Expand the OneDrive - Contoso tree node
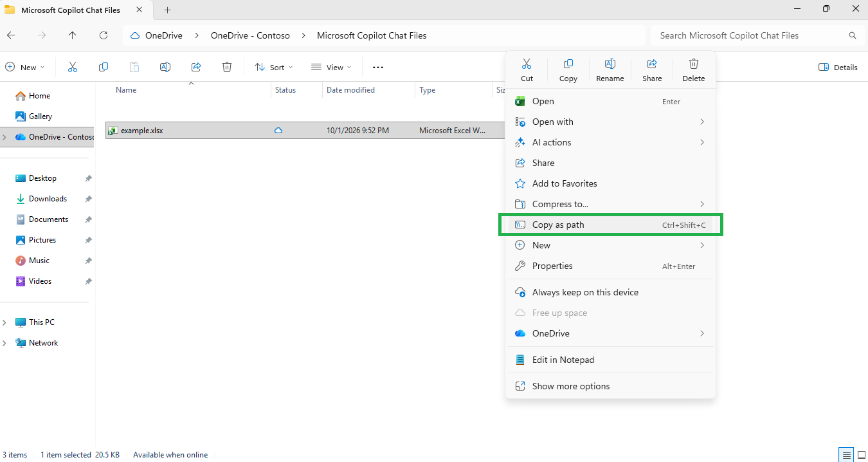Viewport: 868px width, 462px height. click(x=5, y=137)
